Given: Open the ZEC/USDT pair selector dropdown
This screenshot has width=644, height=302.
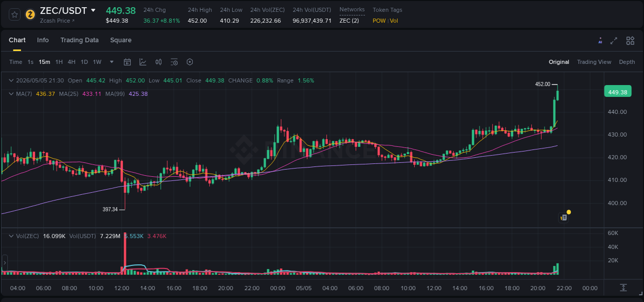Looking at the screenshot, I should pyautogui.click(x=93, y=10).
